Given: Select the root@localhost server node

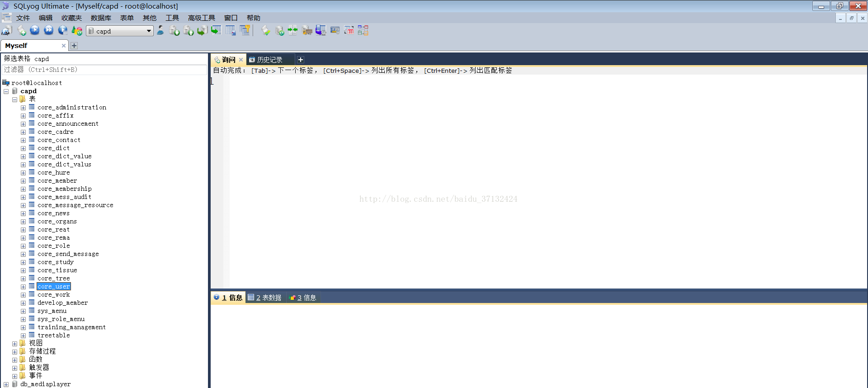Looking at the screenshot, I should pyautogui.click(x=37, y=83).
